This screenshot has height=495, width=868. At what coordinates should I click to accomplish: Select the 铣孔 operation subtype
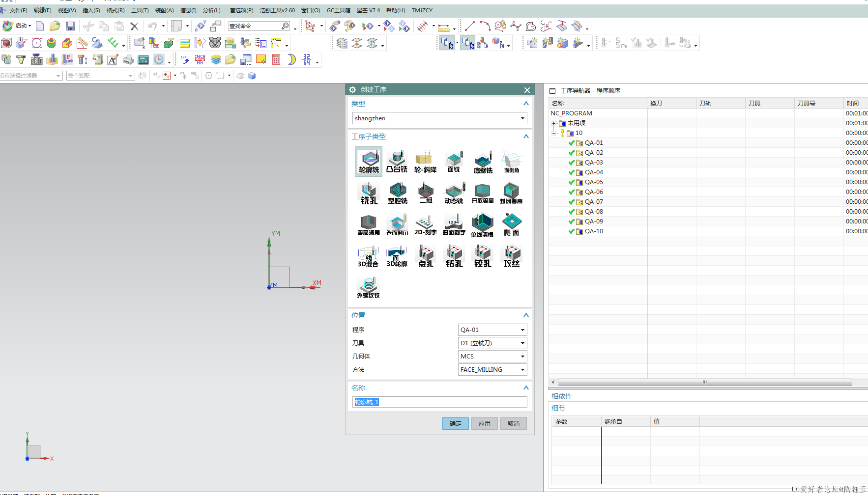(x=369, y=193)
